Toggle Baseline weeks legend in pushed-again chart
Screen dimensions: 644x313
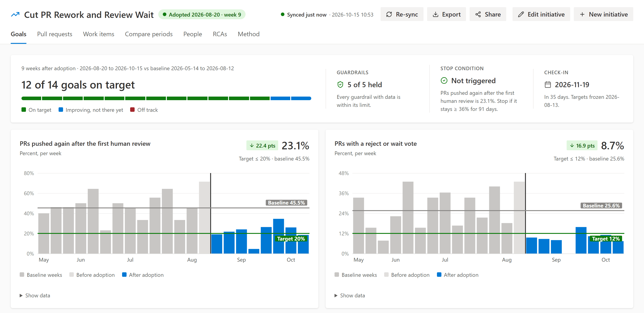(41, 275)
